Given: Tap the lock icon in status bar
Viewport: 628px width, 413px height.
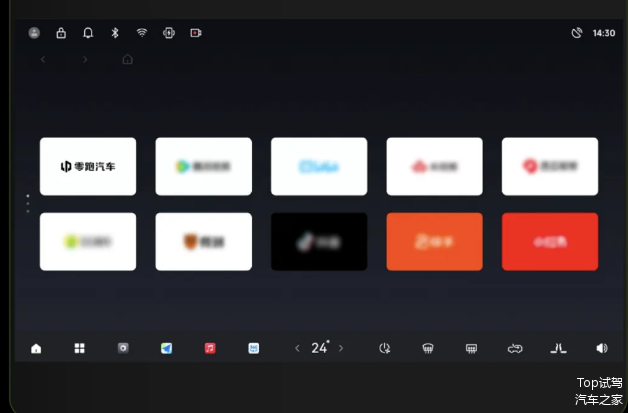Looking at the screenshot, I should point(61,33).
